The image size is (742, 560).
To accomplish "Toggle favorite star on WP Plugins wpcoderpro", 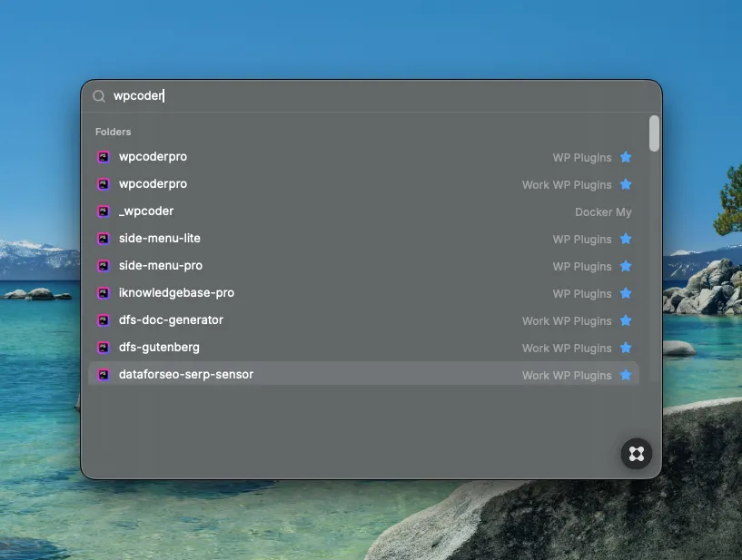I will click(626, 157).
